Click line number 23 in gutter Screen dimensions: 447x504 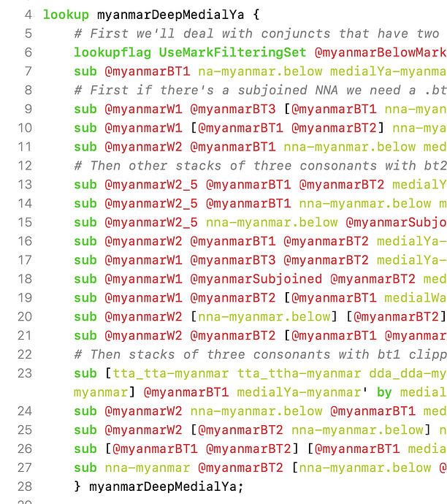[25, 373]
